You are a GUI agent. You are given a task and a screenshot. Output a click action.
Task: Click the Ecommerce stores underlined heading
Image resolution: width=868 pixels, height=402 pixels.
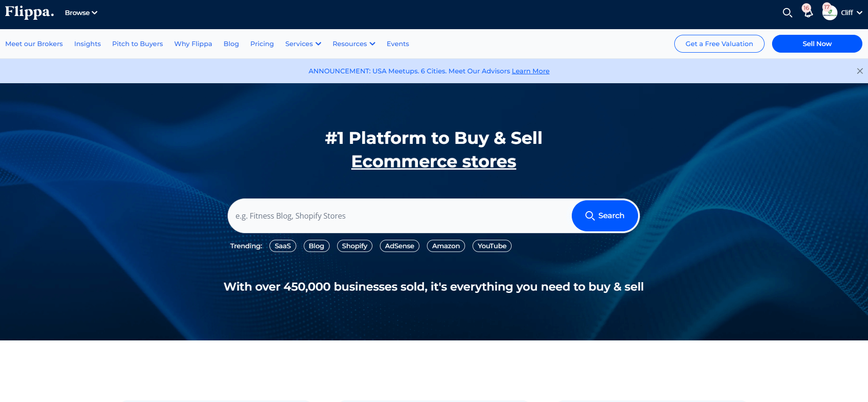pyautogui.click(x=434, y=162)
